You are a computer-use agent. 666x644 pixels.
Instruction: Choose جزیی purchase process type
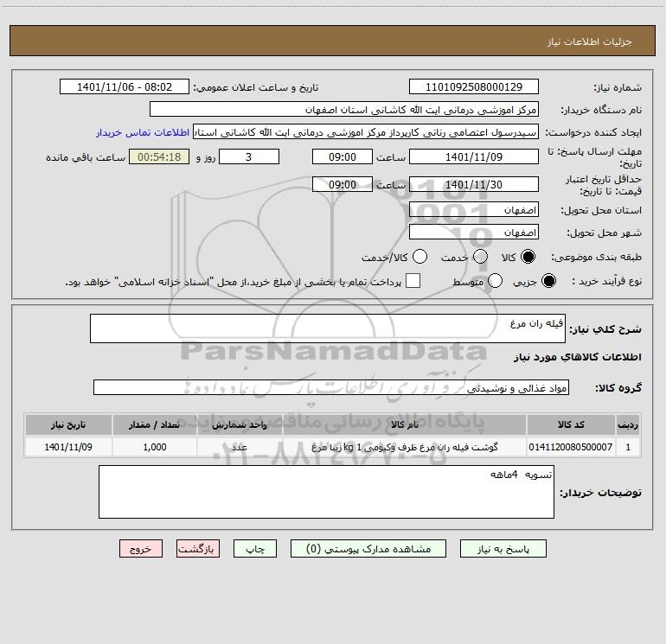pyautogui.click(x=548, y=281)
